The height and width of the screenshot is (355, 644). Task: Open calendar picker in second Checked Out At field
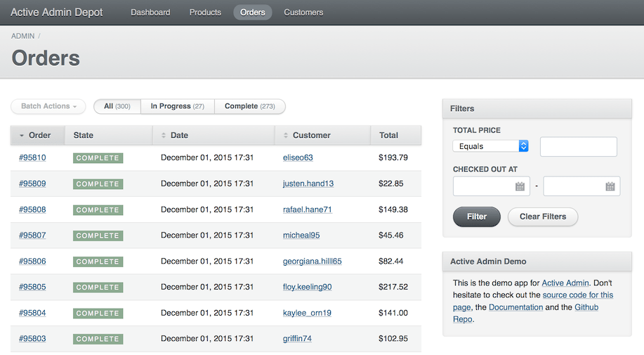(610, 186)
